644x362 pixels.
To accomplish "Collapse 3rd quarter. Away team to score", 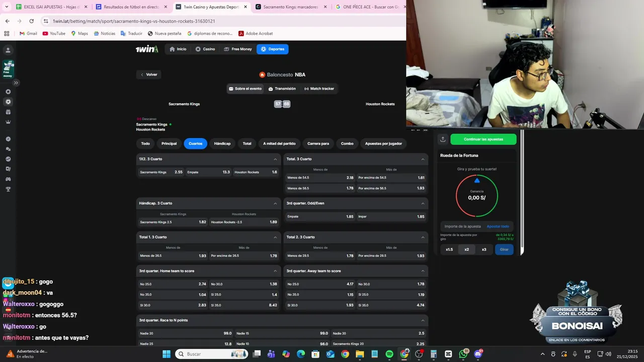I will click(423, 271).
